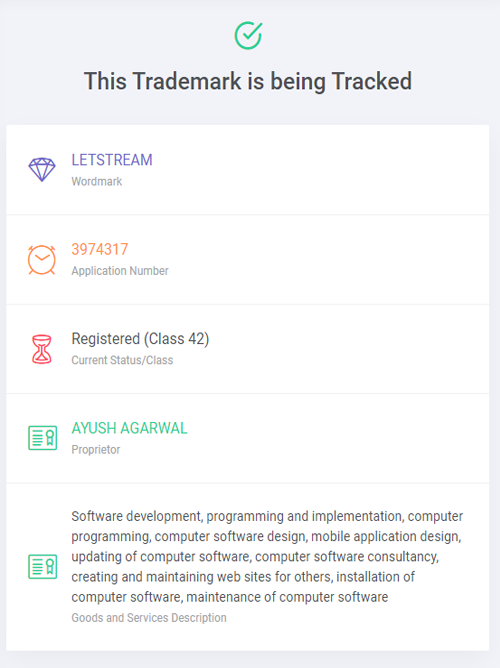Click the 'This Trademark is being Tracked' heading
Screen dimensions: 500x668
248,81
